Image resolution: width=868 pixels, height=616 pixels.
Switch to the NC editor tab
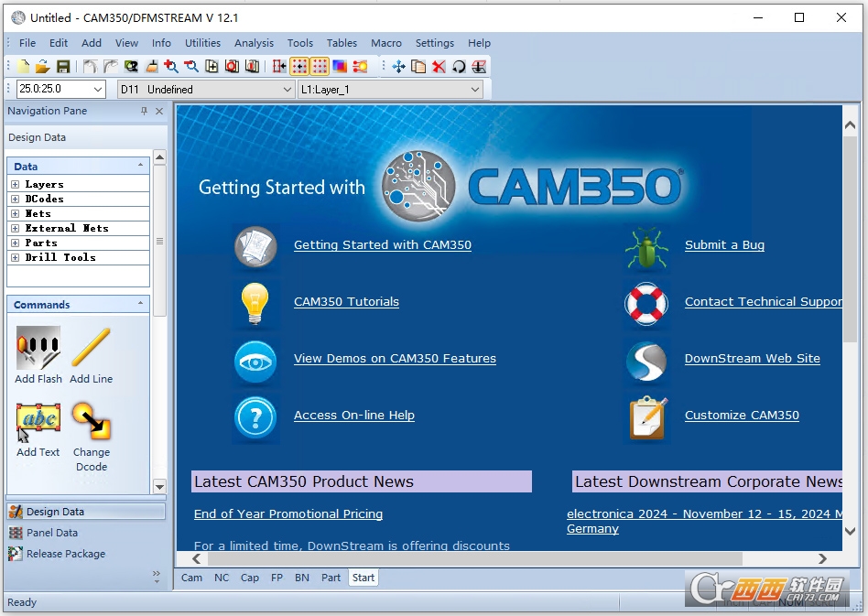click(222, 578)
